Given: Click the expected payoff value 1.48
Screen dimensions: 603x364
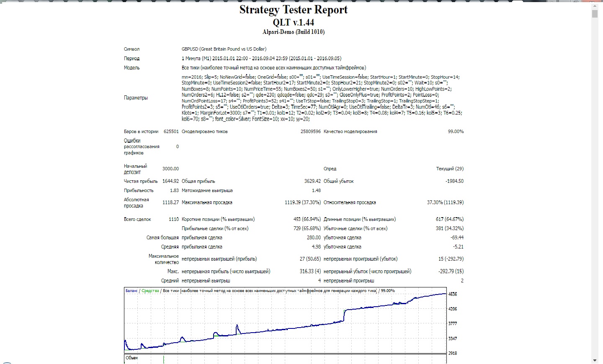Looking at the screenshot, I should pos(316,190).
